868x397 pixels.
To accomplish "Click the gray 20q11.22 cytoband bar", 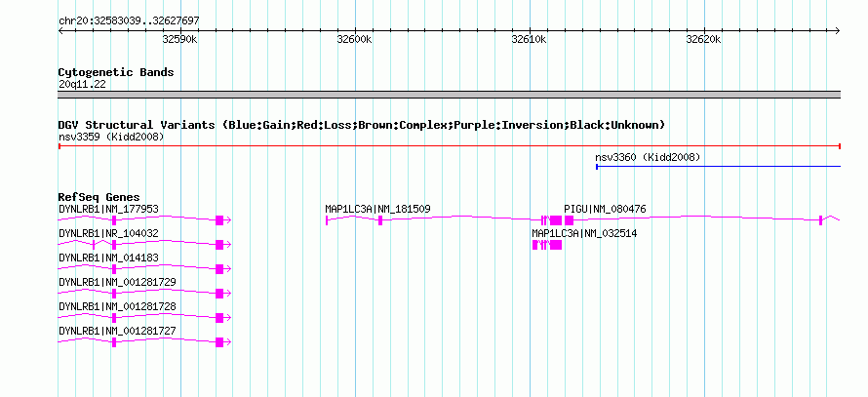I will tap(450, 95).
